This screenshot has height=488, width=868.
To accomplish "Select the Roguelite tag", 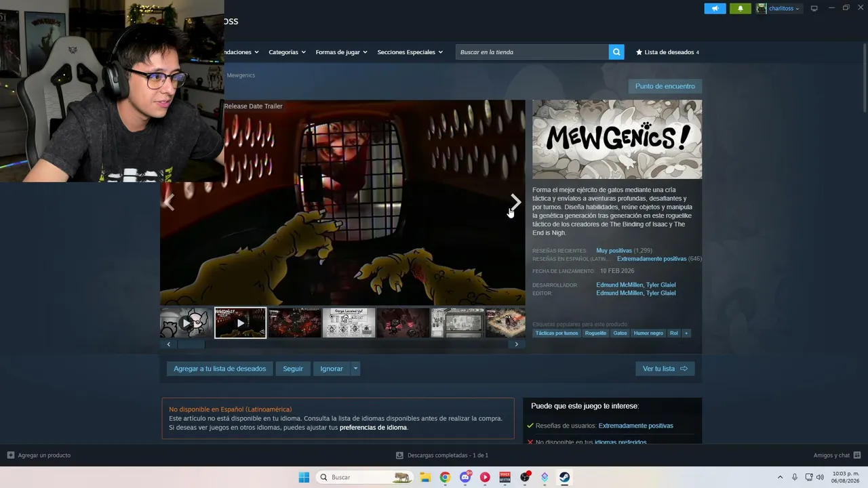I will pos(595,333).
